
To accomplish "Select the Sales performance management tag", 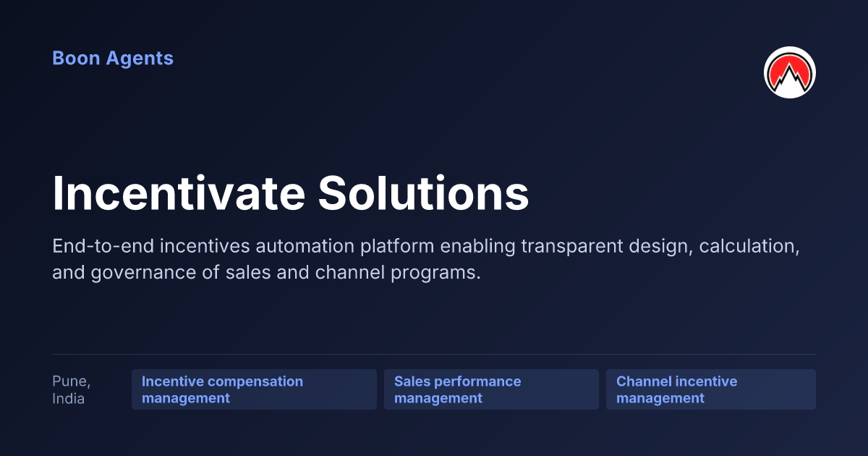I will 491,389.
